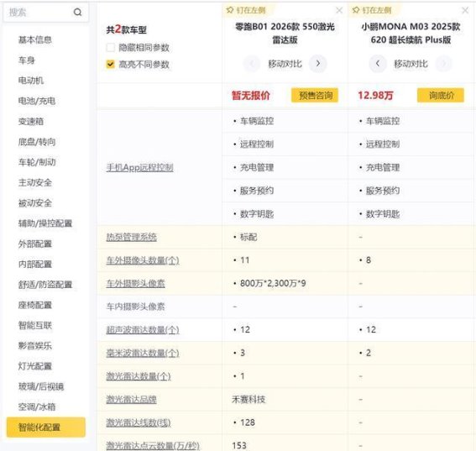
Task: Select 外部配置 in sidebar
Action: click(x=35, y=244)
